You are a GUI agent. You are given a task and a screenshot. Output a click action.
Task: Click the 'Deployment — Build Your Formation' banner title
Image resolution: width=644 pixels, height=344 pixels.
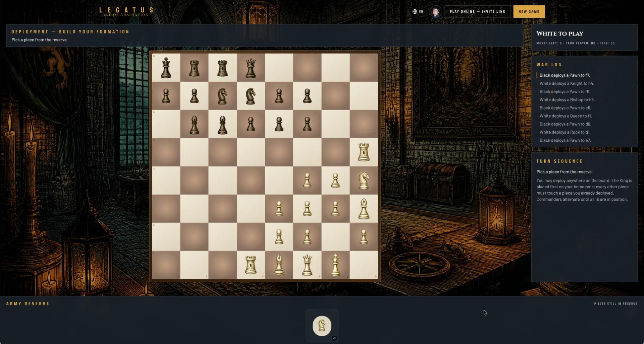(x=70, y=32)
